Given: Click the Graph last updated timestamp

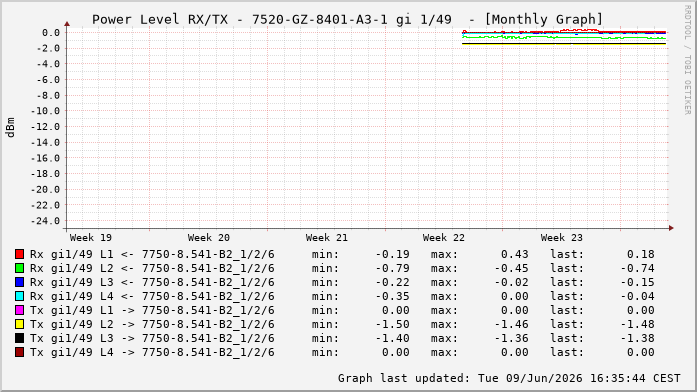Looking at the screenshot, I should tap(509, 378).
